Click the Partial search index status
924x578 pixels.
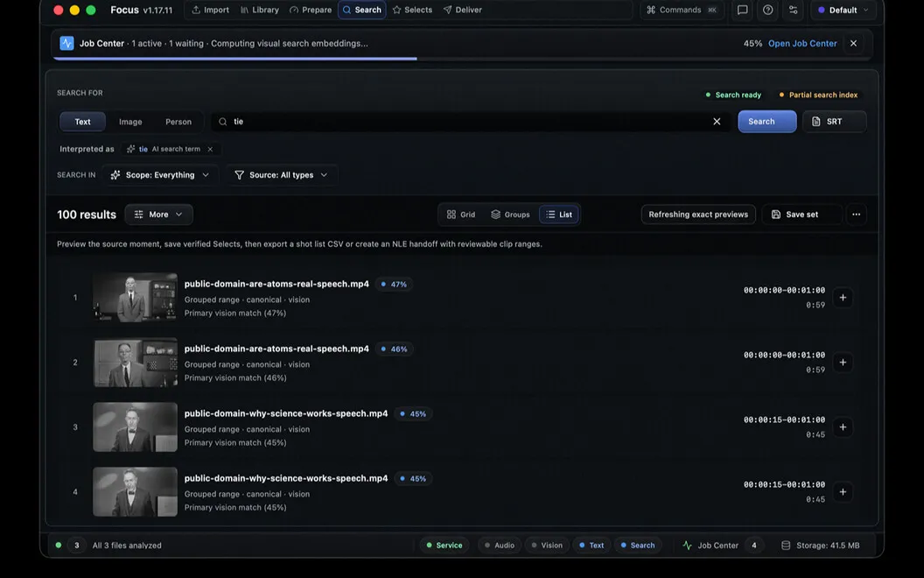point(818,95)
